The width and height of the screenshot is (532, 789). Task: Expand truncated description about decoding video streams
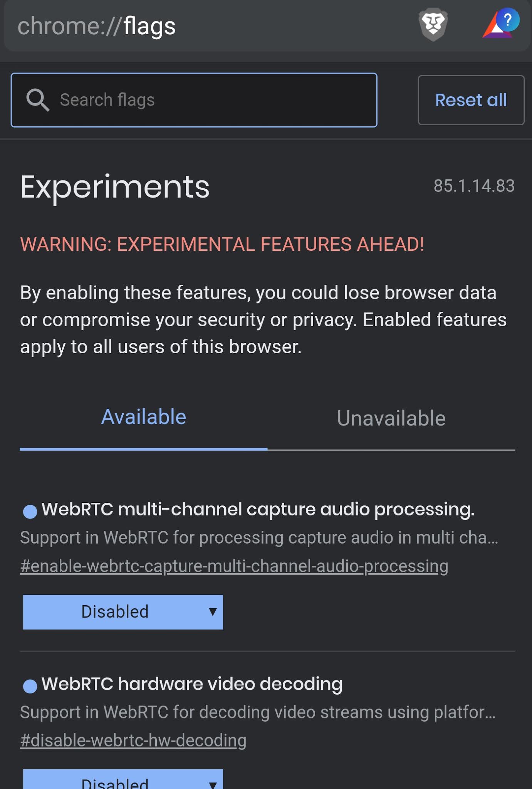(x=257, y=712)
